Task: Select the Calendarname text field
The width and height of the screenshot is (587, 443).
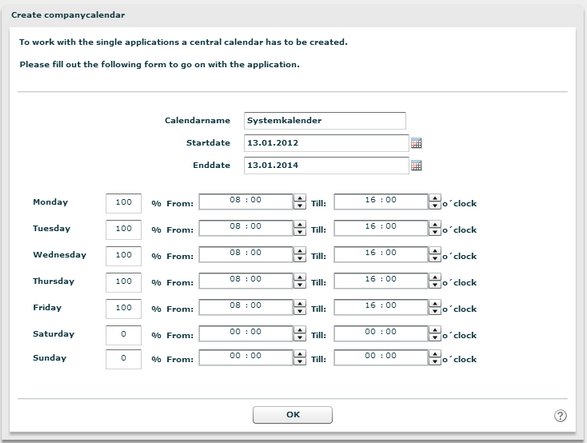Action: tap(325, 121)
